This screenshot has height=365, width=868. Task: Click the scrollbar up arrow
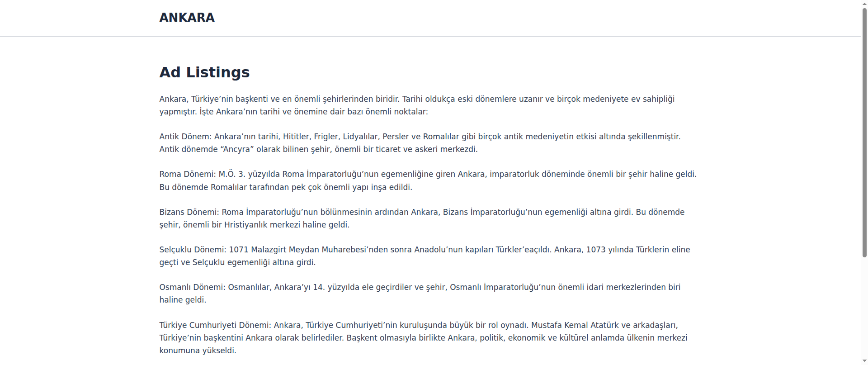click(x=865, y=3)
